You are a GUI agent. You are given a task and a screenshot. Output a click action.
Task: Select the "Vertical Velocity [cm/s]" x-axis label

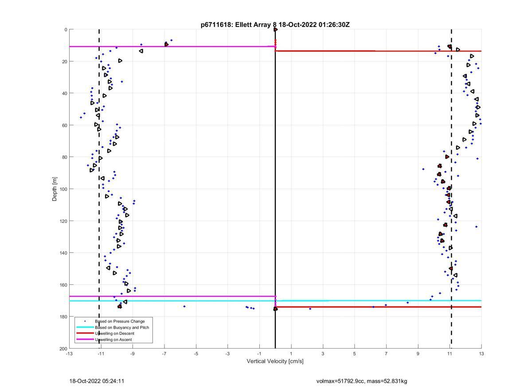[275, 361]
